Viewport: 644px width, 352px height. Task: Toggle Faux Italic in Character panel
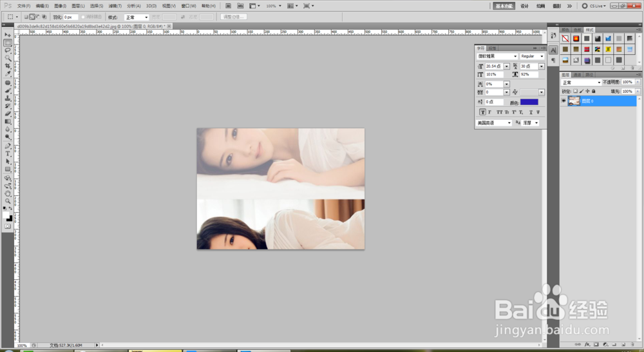click(489, 112)
